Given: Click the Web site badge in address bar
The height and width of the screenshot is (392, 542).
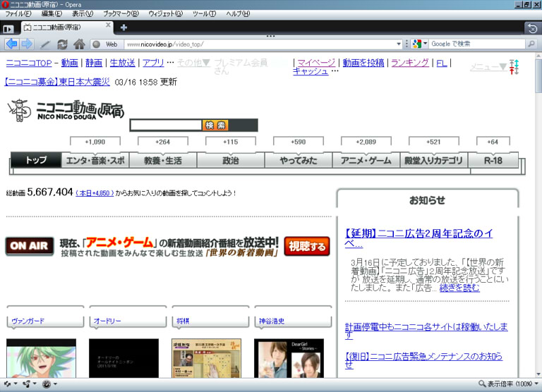Looking at the screenshot, I should pyautogui.click(x=106, y=44).
